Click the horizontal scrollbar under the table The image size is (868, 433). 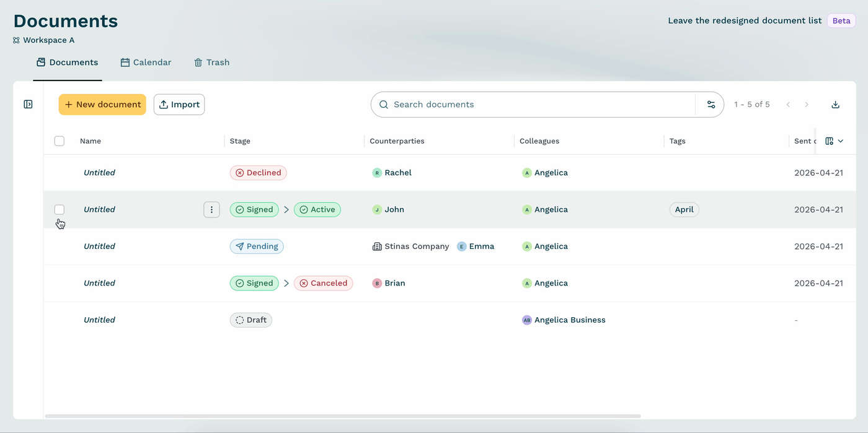coord(343,416)
